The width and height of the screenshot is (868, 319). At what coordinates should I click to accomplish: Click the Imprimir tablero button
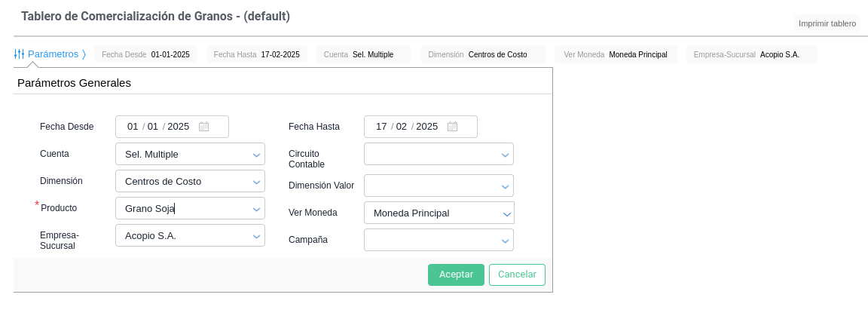click(827, 23)
